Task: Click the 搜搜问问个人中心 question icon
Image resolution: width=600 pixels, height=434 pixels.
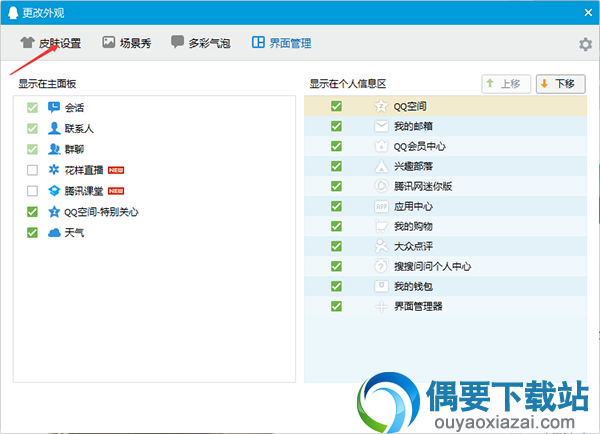Action: point(381,266)
